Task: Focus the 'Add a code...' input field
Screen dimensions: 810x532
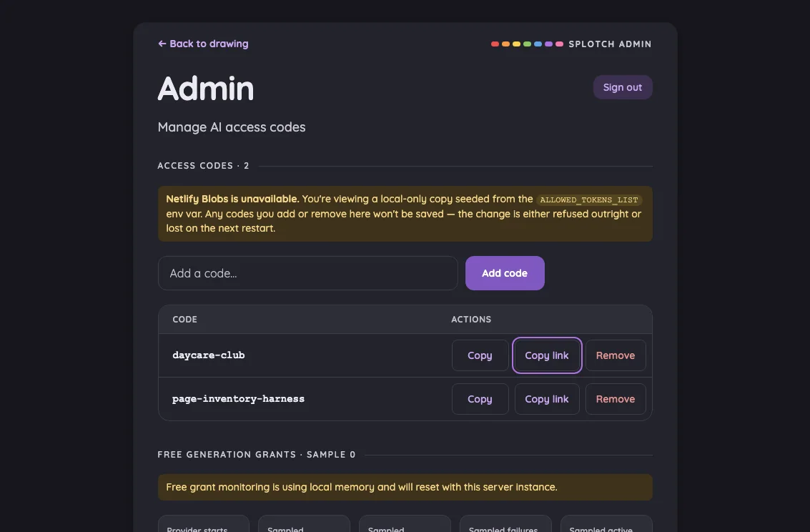Action: (308, 273)
